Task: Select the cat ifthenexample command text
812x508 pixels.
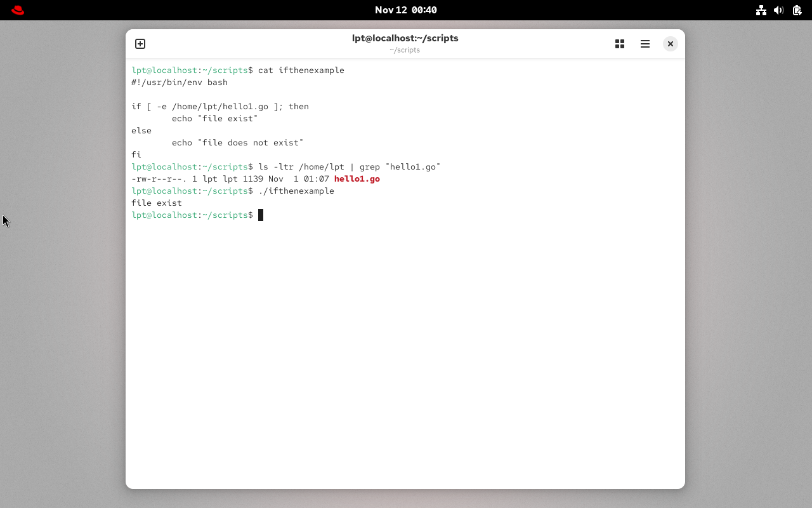Action: 303,70
